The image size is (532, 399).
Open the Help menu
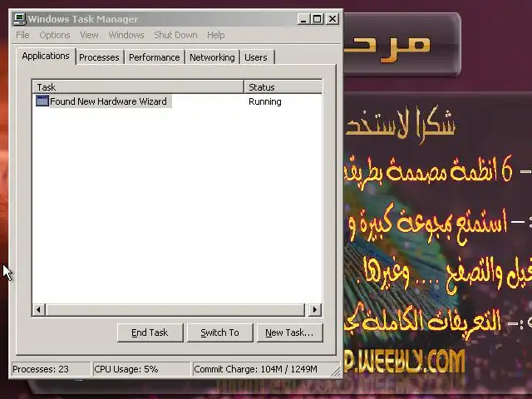point(216,35)
